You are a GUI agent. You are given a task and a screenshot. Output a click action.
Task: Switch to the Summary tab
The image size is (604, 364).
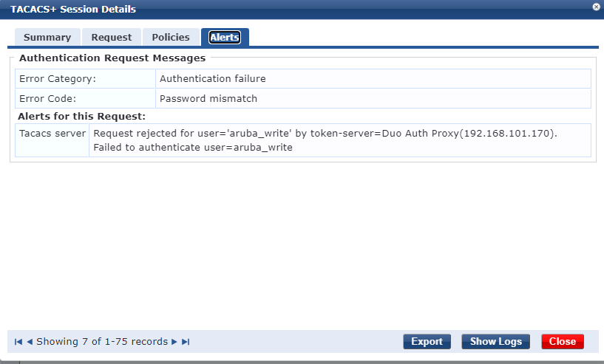47,37
